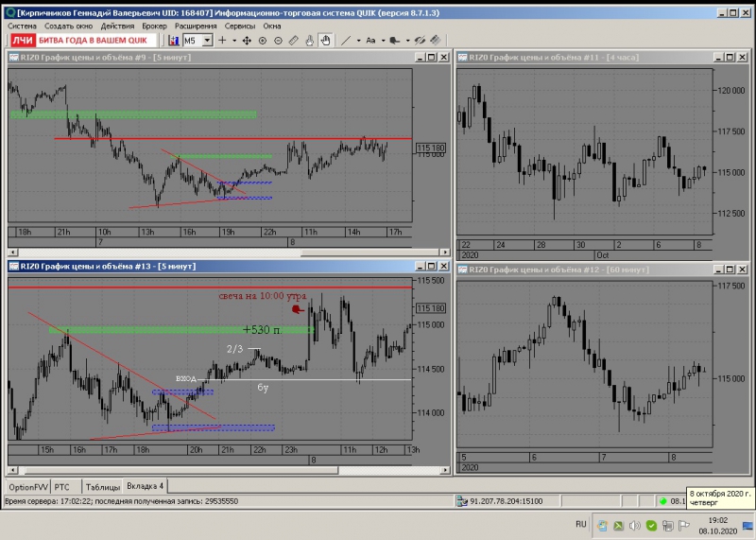The image size is (756, 540).
Task: Click the server connection icon in status bar
Action: click(x=462, y=501)
